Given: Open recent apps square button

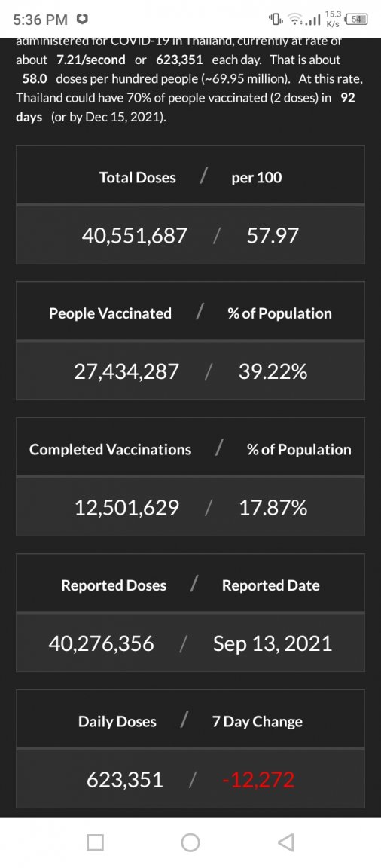Looking at the screenshot, I should click(95, 842).
